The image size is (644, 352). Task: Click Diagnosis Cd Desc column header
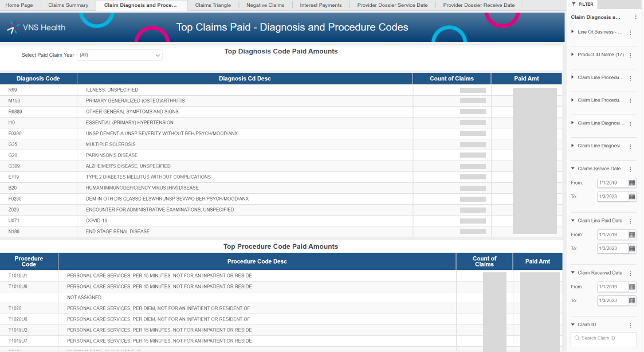(x=245, y=79)
